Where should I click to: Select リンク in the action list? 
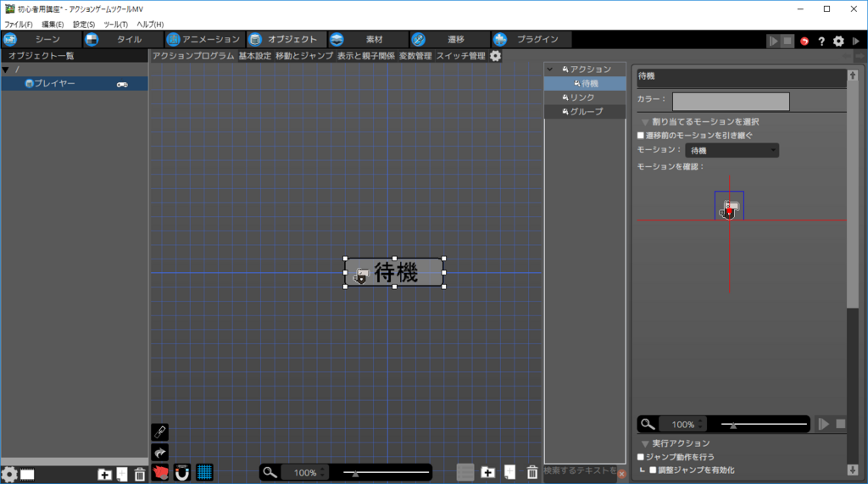[x=585, y=97]
